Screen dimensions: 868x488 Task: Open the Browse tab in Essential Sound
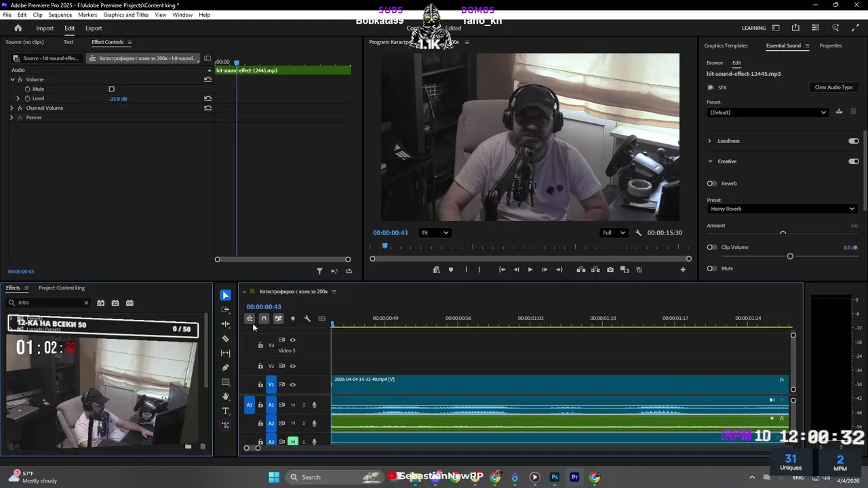715,63
